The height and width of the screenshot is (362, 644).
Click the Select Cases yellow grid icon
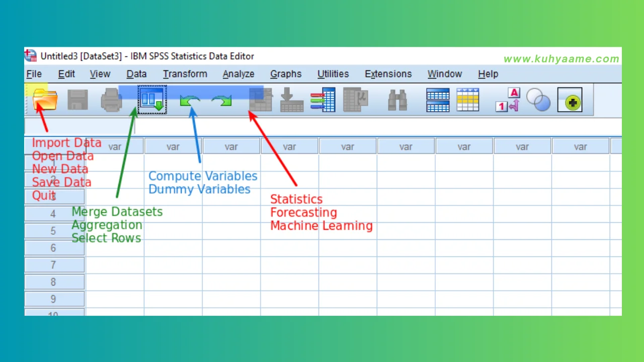click(x=468, y=100)
